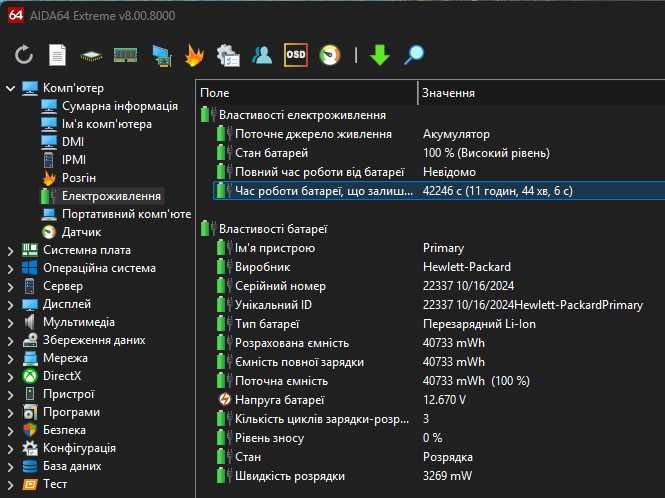Open the memory module benchmark icon
Screen dimensions: 665x498
[126, 55]
